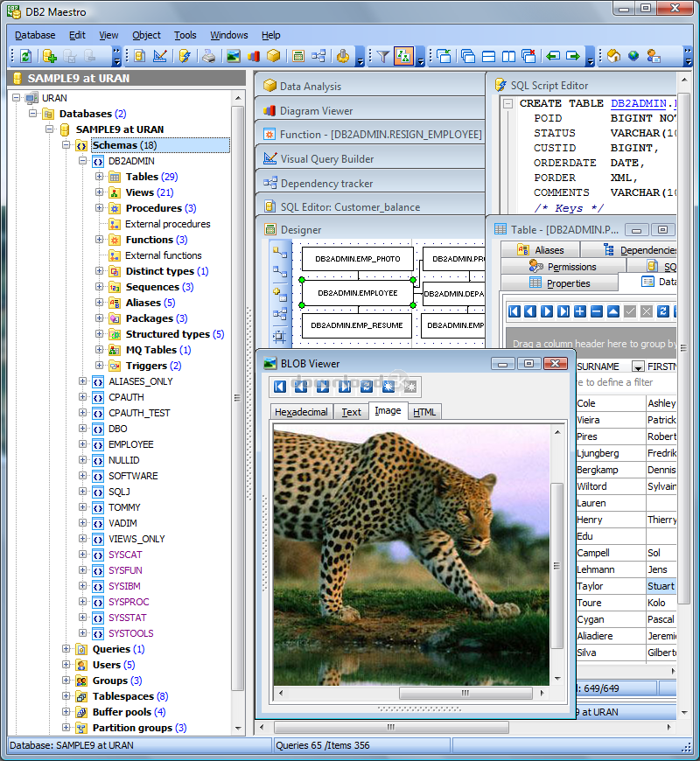Collapse the DB2ADMIN schema node

click(x=83, y=161)
